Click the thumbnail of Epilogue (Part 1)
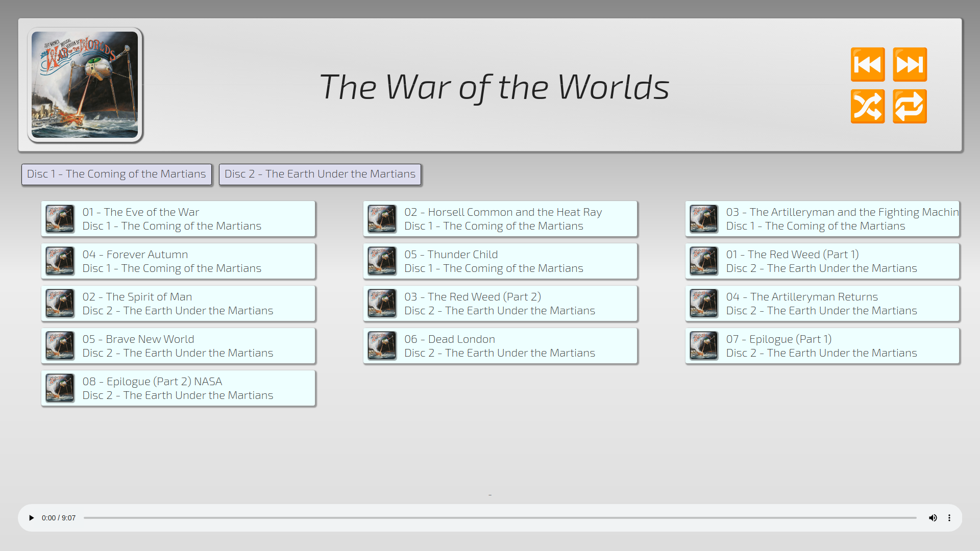The image size is (980, 551). tap(704, 346)
